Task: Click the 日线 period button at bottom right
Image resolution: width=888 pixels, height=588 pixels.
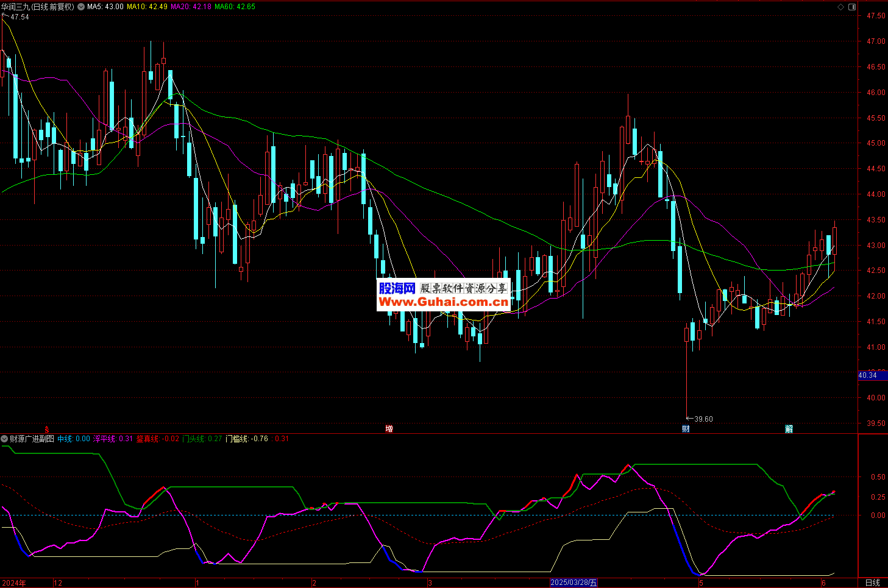Action: 873,583
